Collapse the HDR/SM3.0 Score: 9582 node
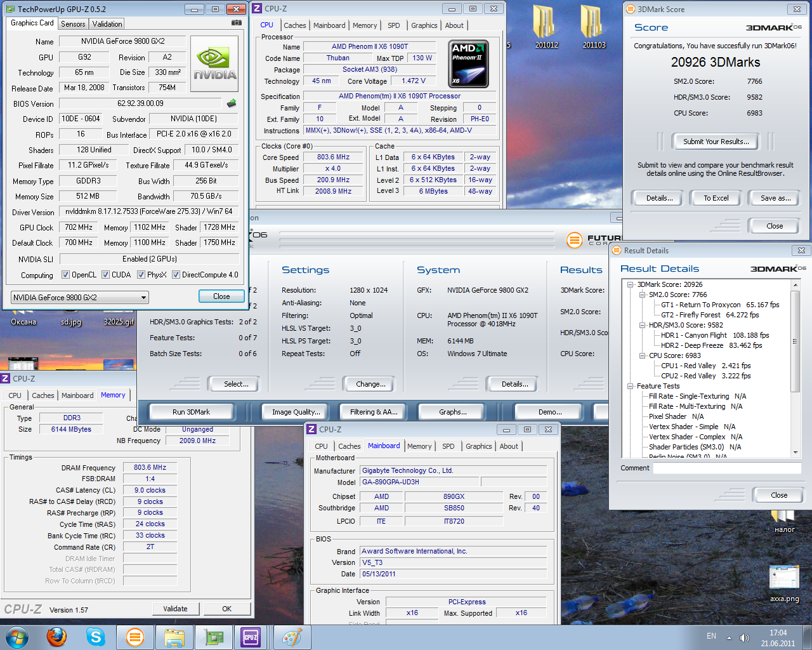 pos(642,325)
